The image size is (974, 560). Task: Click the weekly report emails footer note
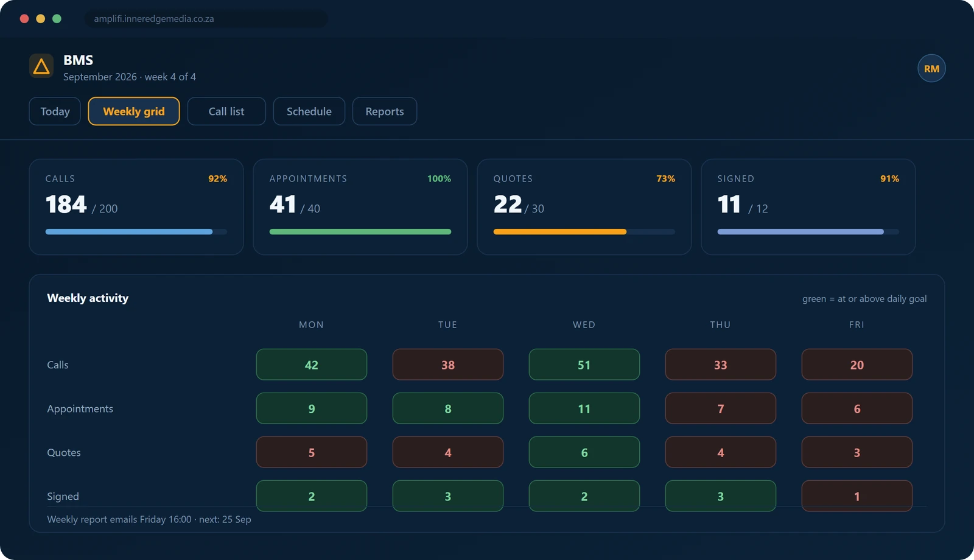(149, 519)
